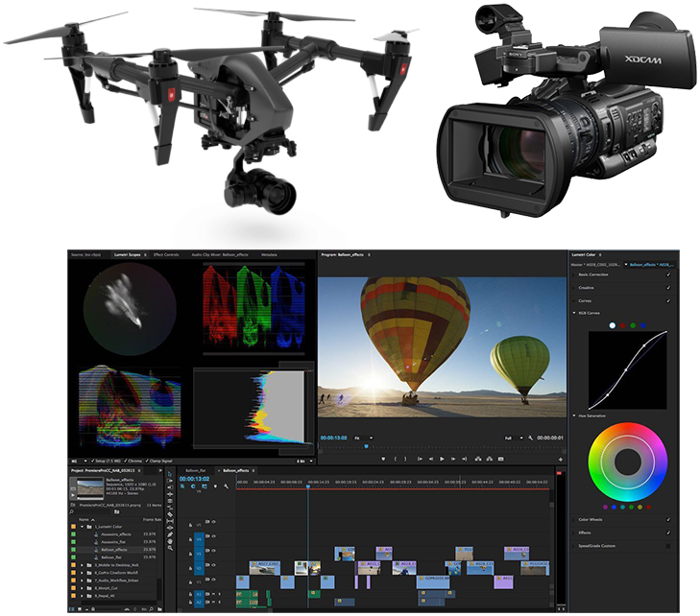This screenshot has height=616, width=700.
Task: Open the Lumetri Color clip dropdown arrow
Action: tap(626, 265)
